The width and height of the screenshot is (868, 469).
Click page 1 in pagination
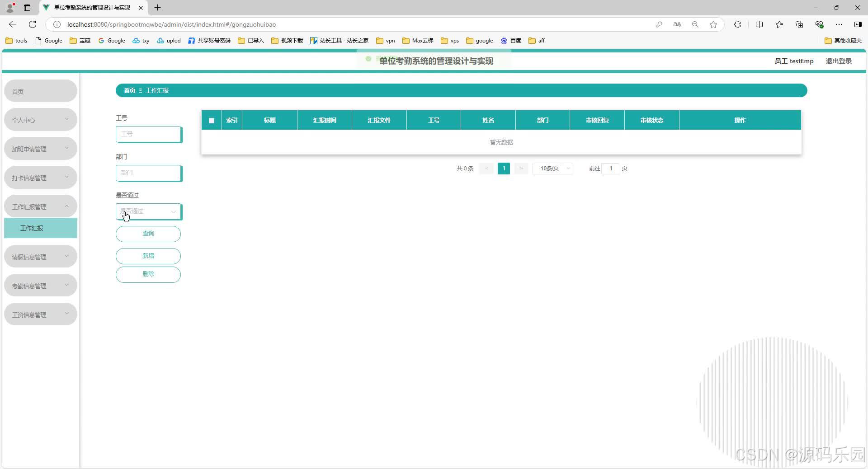(504, 169)
